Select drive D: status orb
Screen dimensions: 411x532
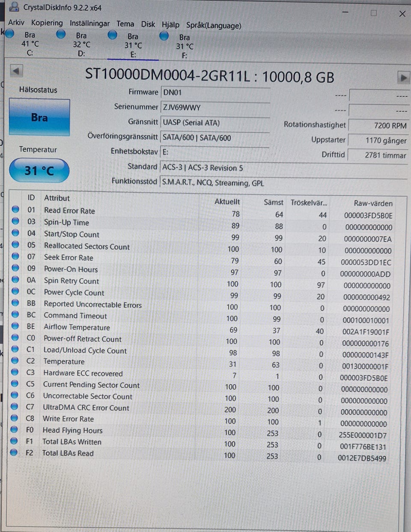(x=61, y=34)
